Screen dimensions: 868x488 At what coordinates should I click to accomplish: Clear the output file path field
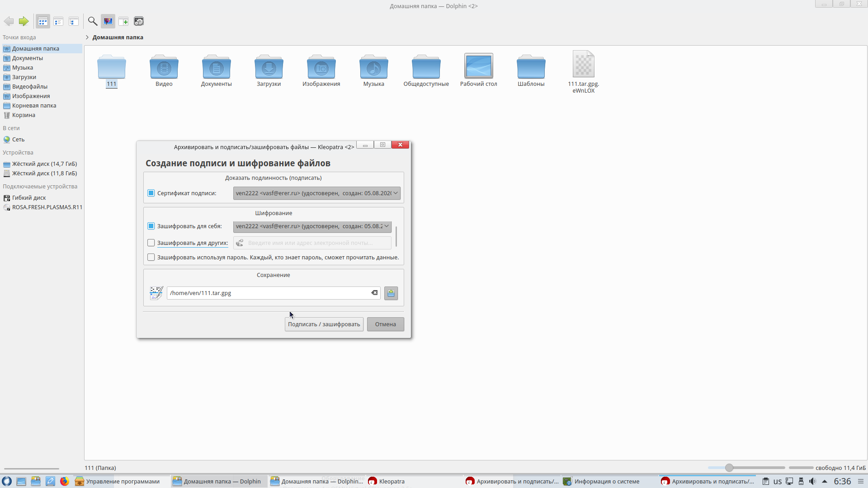[x=374, y=293]
